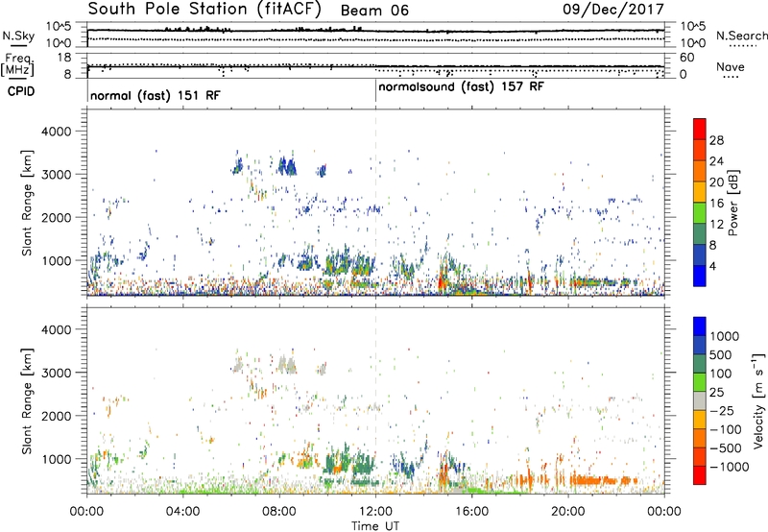768x532 pixels.
Task: Click the '-1000' velocity colorbar value
Action: (x=730, y=467)
